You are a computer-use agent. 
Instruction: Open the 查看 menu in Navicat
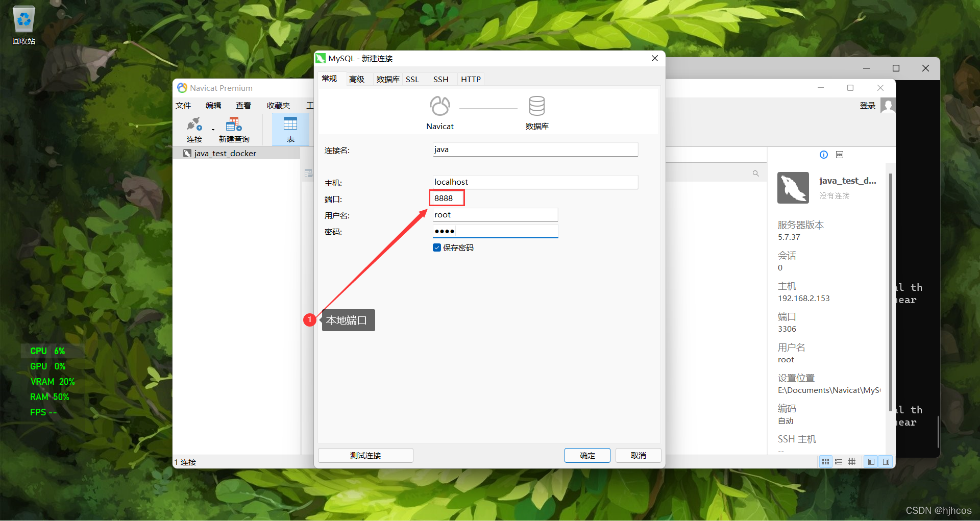[243, 105]
